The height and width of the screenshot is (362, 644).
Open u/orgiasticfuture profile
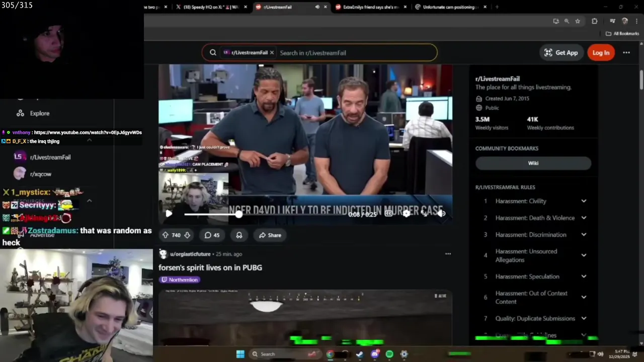[x=190, y=254]
